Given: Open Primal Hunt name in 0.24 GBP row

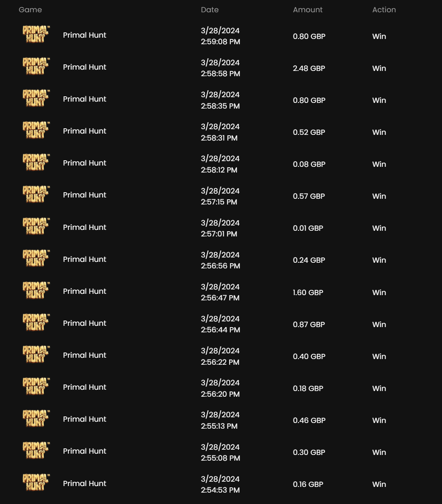Looking at the screenshot, I should tap(85, 259).
